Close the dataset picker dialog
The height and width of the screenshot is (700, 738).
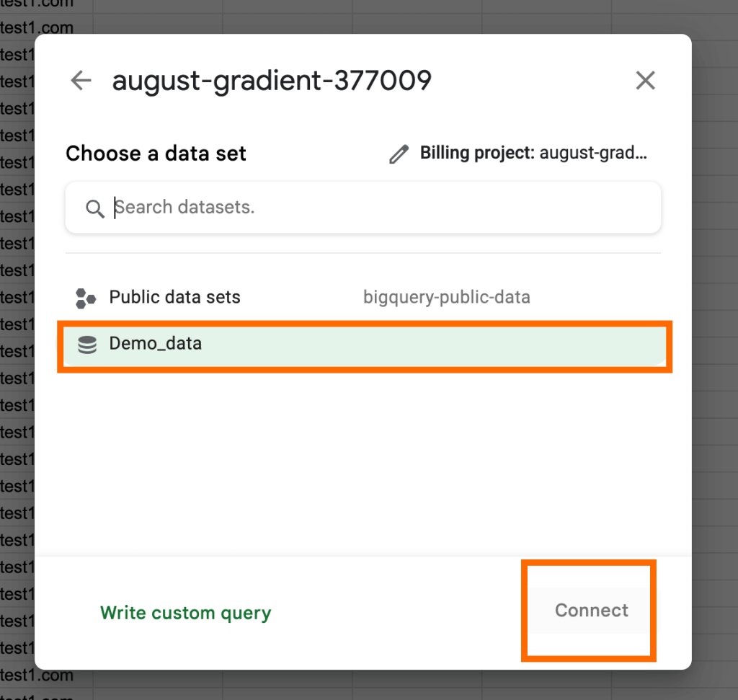pos(645,81)
